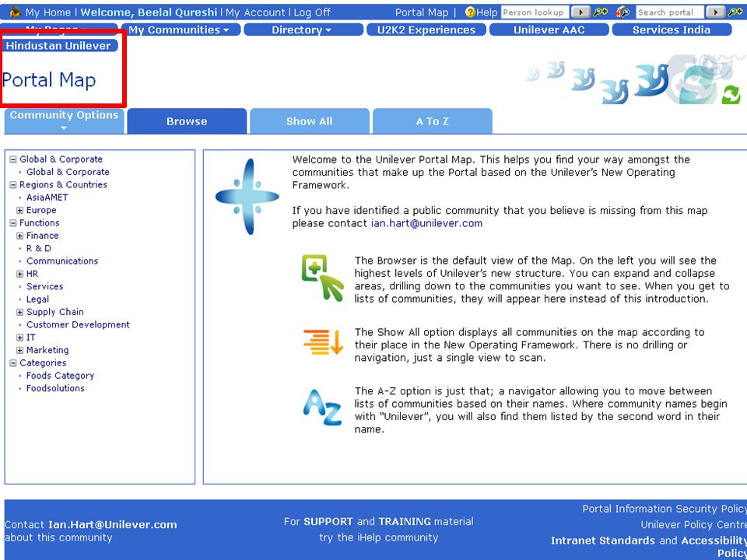Open the Intranet Standards footer link
This screenshot has height=560, width=747.
coord(602,541)
